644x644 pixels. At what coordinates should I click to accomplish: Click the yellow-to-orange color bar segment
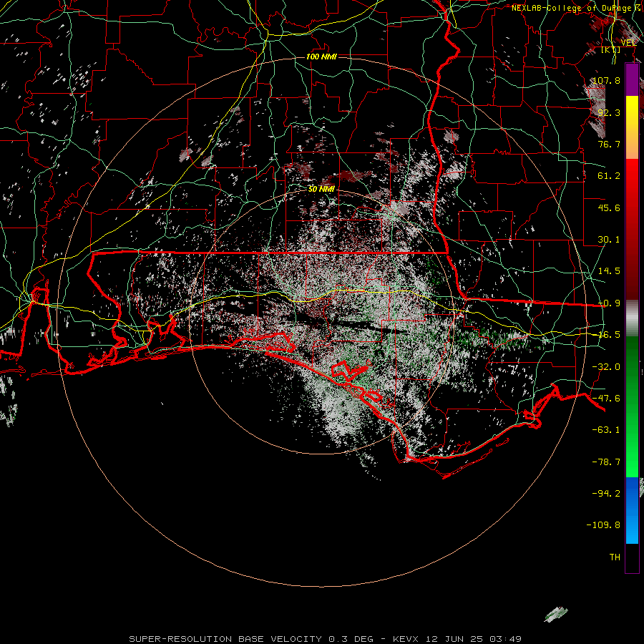pos(632,127)
